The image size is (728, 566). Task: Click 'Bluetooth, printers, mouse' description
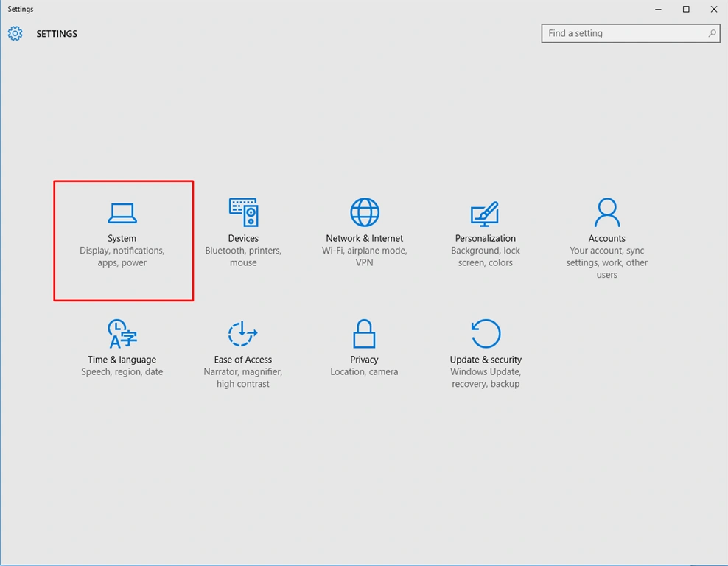point(243,256)
